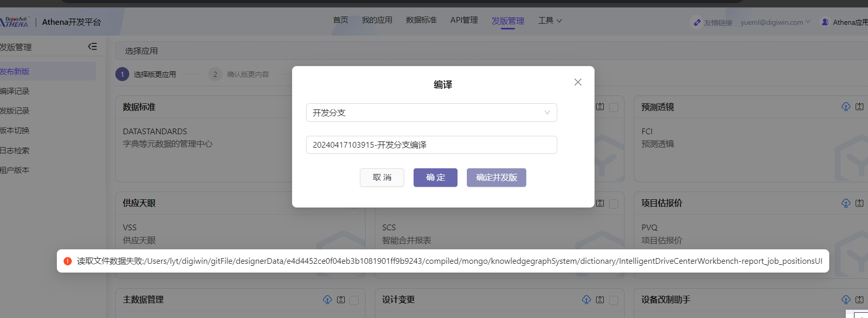Click the DATASTANDARDS code text

point(155,132)
